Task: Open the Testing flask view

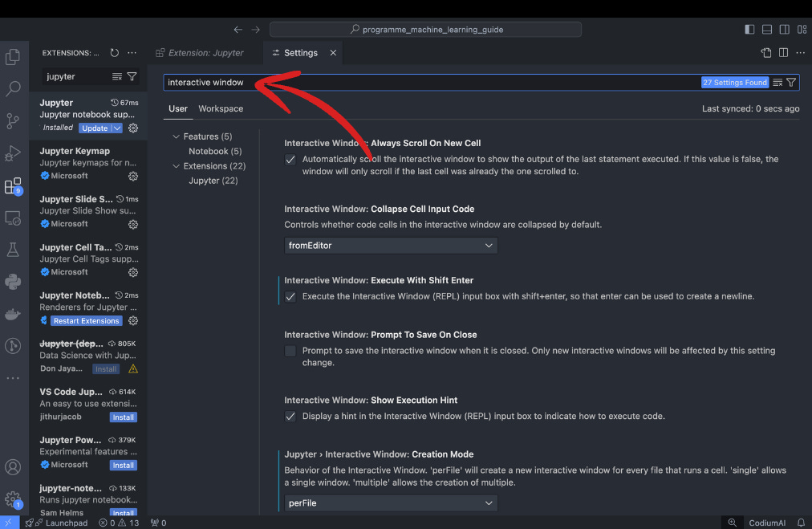Action: coord(13,250)
